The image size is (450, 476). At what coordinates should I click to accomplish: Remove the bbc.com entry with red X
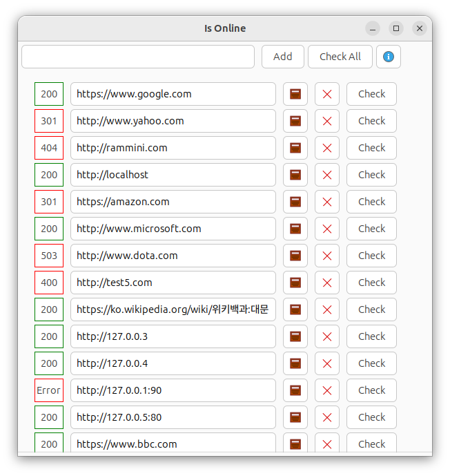tap(327, 444)
